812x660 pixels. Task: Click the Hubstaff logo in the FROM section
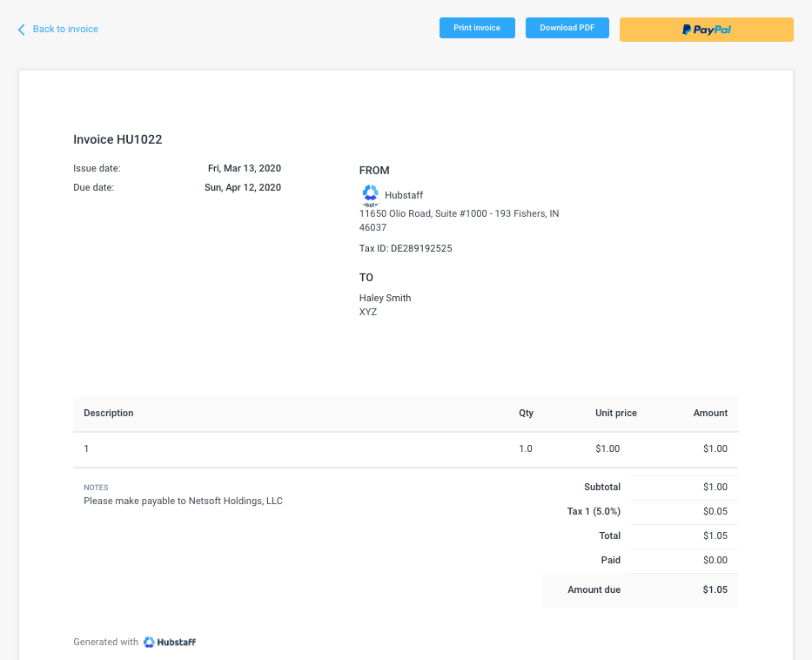coord(371,193)
